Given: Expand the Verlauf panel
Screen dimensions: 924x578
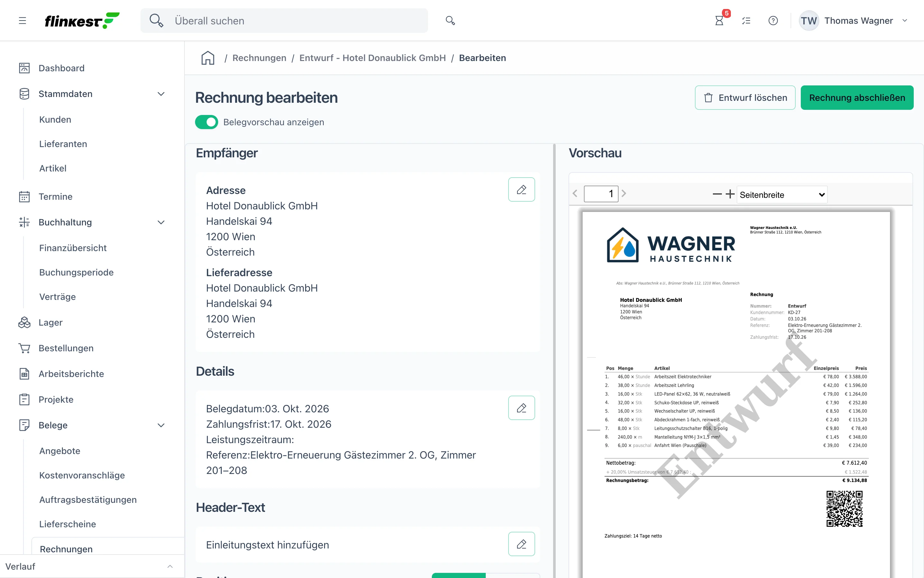Looking at the screenshot, I should [170, 566].
